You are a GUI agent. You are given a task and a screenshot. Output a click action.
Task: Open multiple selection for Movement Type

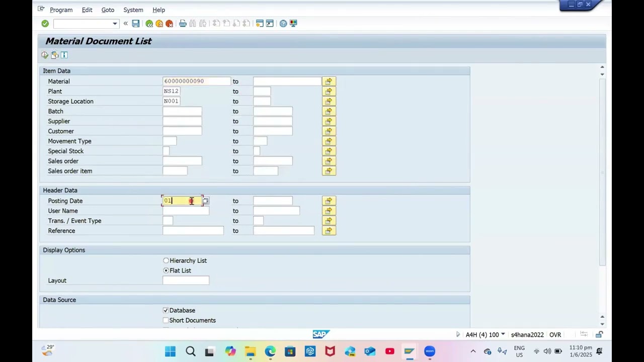(x=329, y=141)
